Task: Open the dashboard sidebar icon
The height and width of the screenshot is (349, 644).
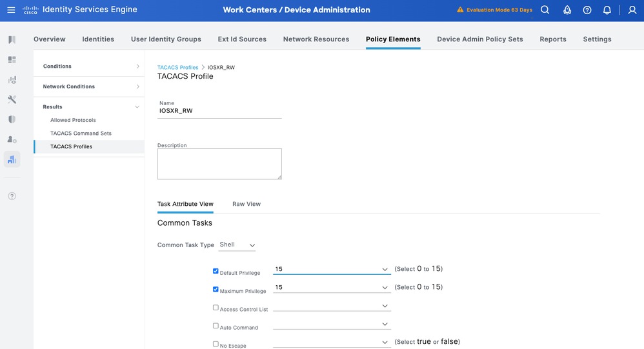Action: 12,60
